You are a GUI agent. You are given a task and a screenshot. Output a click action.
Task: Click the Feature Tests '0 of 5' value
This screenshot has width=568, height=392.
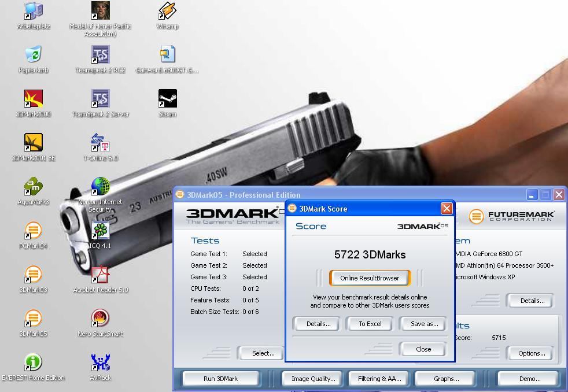click(x=250, y=300)
